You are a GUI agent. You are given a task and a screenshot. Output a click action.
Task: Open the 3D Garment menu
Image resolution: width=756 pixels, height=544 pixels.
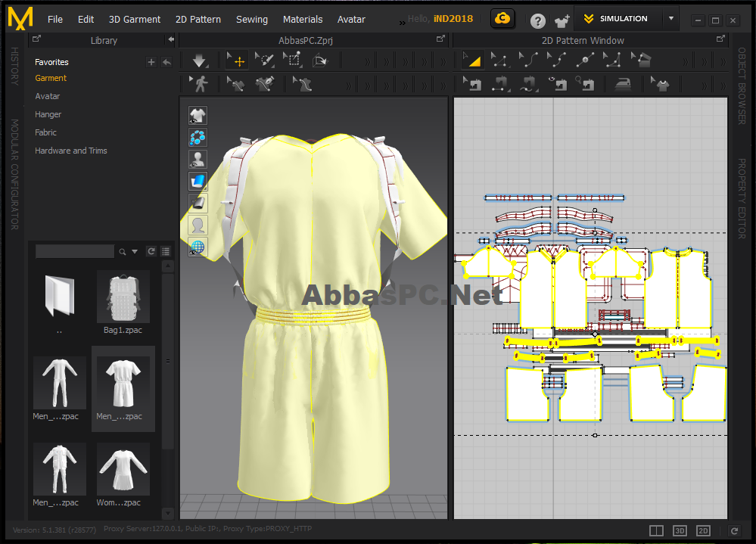point(135,19)
